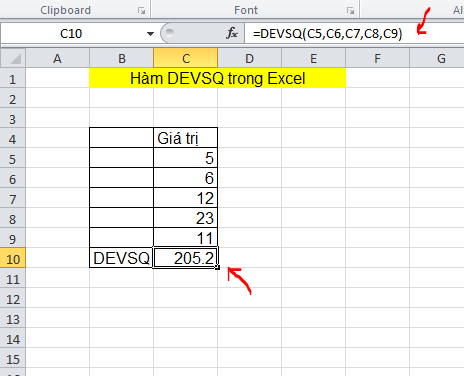Select row 2 header
The width and height of the screenshot is (464, 376).
point(13,99)
